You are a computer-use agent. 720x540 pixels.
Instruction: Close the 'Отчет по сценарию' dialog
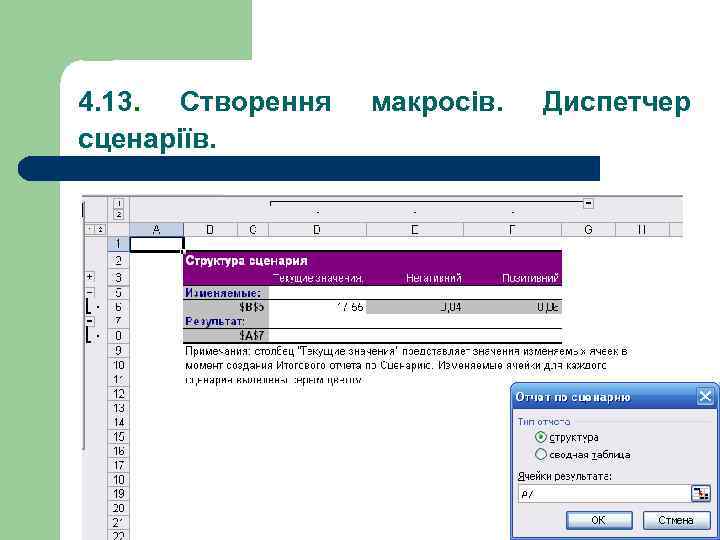pyautogui.click(x=705, y=397)
